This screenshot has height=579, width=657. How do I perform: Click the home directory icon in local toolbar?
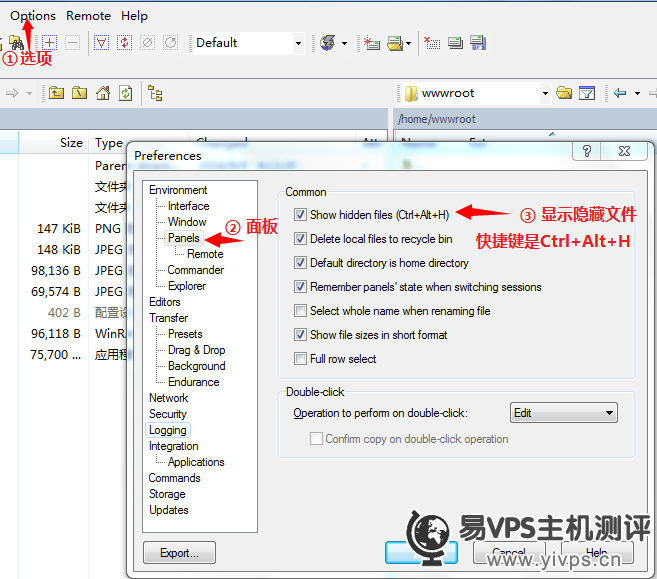[103, 93]
